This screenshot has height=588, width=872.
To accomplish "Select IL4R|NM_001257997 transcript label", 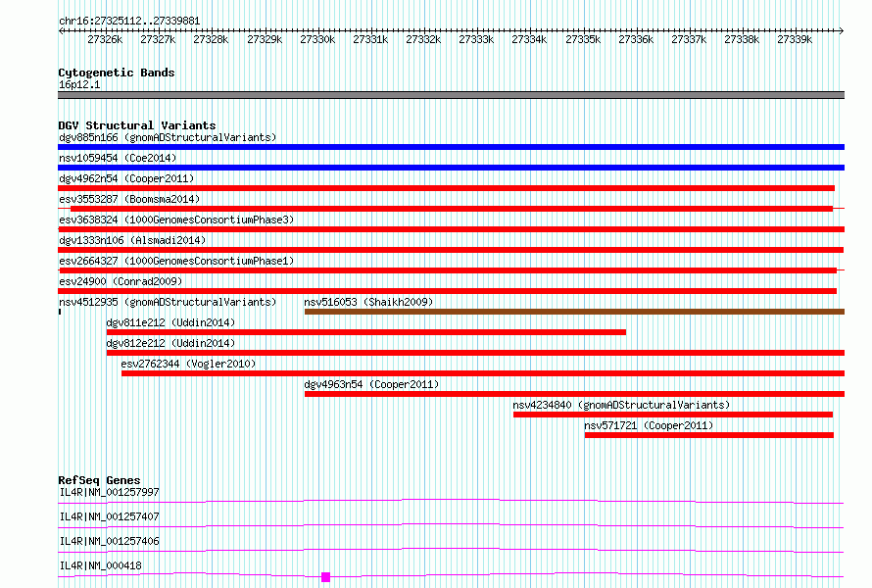I will click(x=109, y=492).
